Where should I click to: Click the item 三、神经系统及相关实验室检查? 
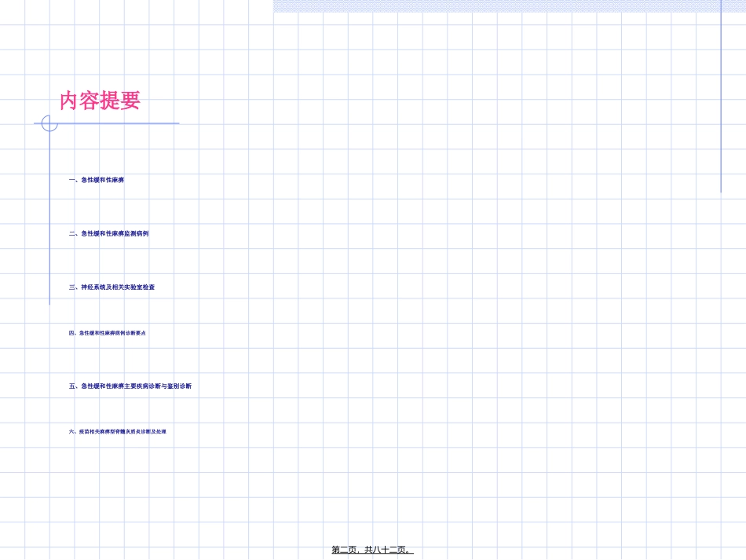tap(112, 287)
